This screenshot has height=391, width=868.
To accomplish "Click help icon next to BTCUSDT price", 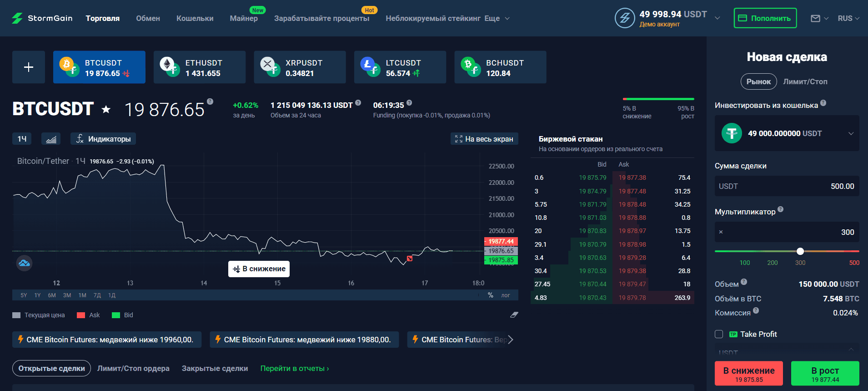I will click(210, 102).
